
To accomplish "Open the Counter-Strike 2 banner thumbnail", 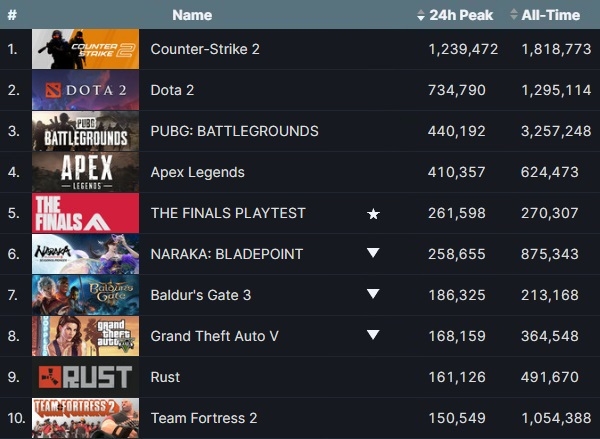I will [86, 49].
